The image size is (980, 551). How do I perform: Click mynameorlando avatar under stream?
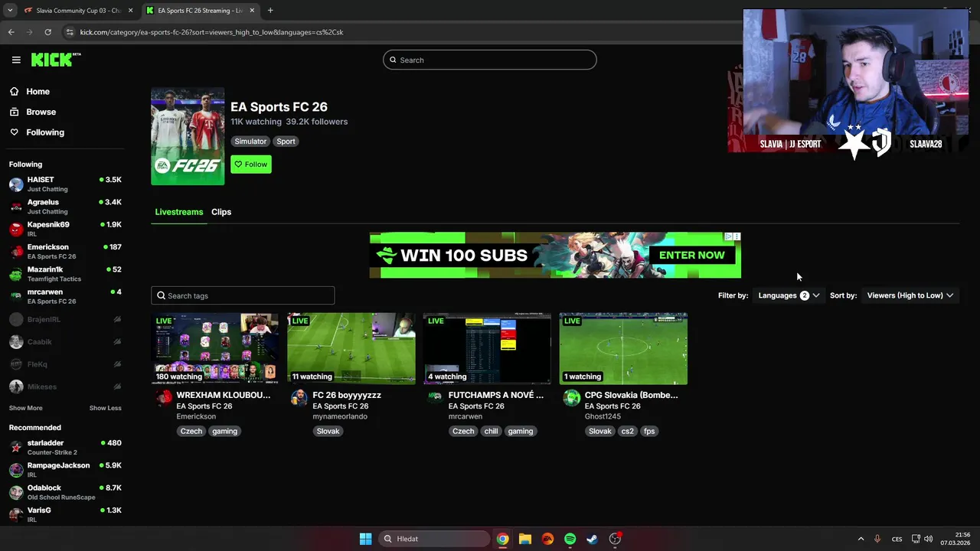[299, 397]
